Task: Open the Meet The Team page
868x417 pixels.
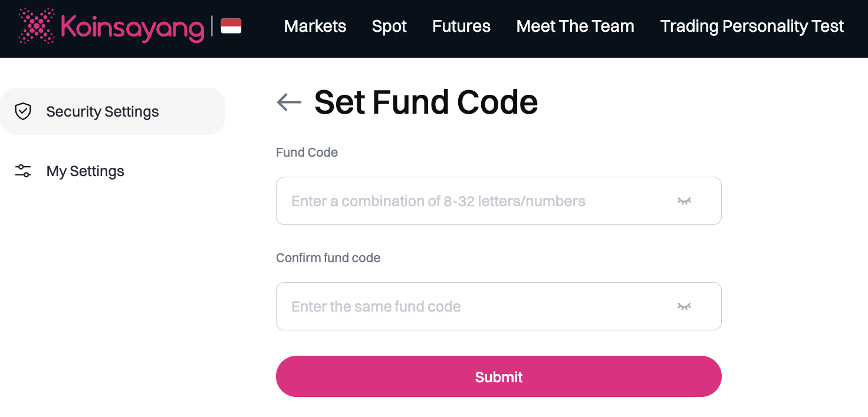Action: pyautogui.click(x=575, y=27)
